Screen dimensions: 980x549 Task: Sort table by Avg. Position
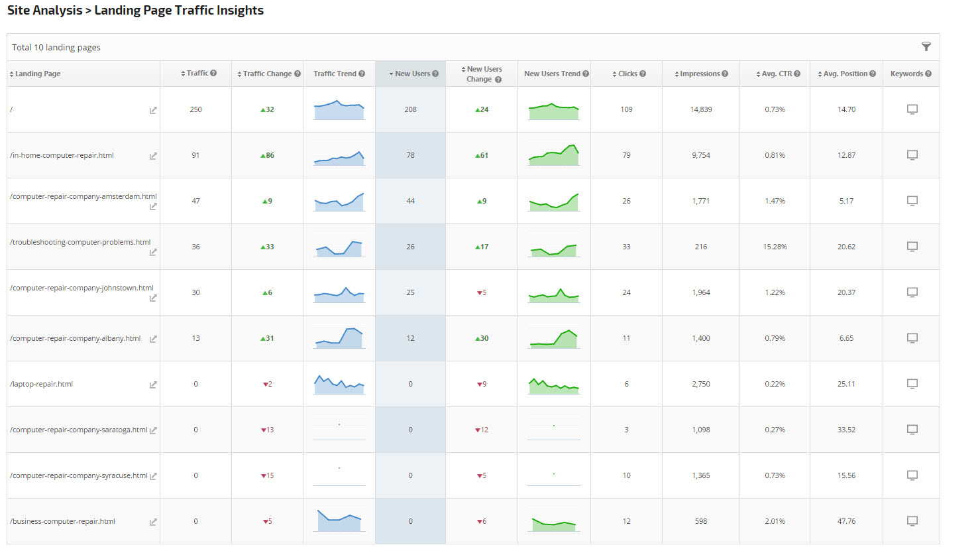click(x=845, y=74)
